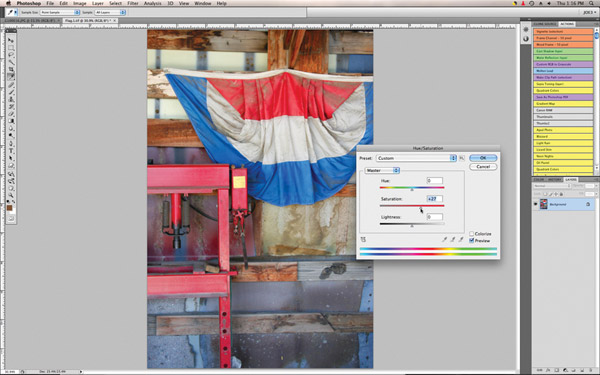Open the layer blend mode Normal dropdown
Image resolution: width=600 pixels, height=375 pixels.
click(552, 186)
